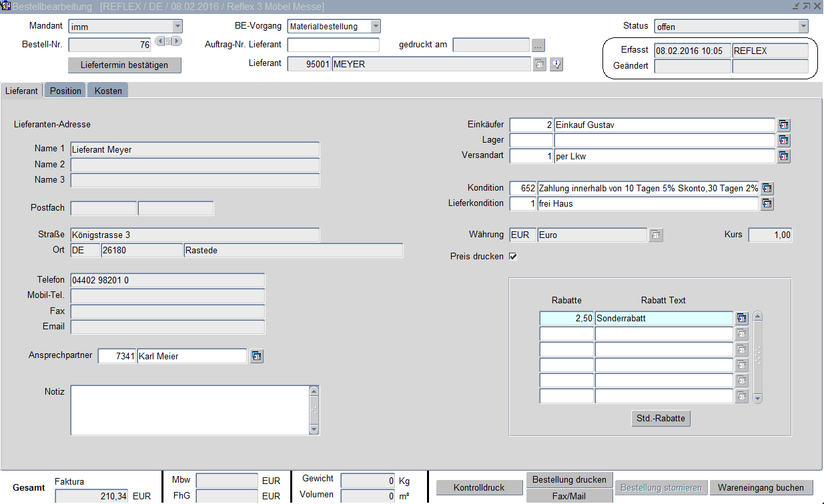Switch to the Position tab

coord(65,91)
